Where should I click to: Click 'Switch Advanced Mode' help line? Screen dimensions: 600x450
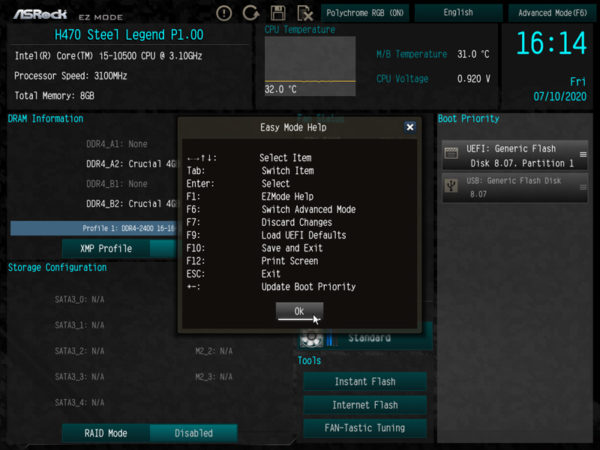[x=308, y=209]
